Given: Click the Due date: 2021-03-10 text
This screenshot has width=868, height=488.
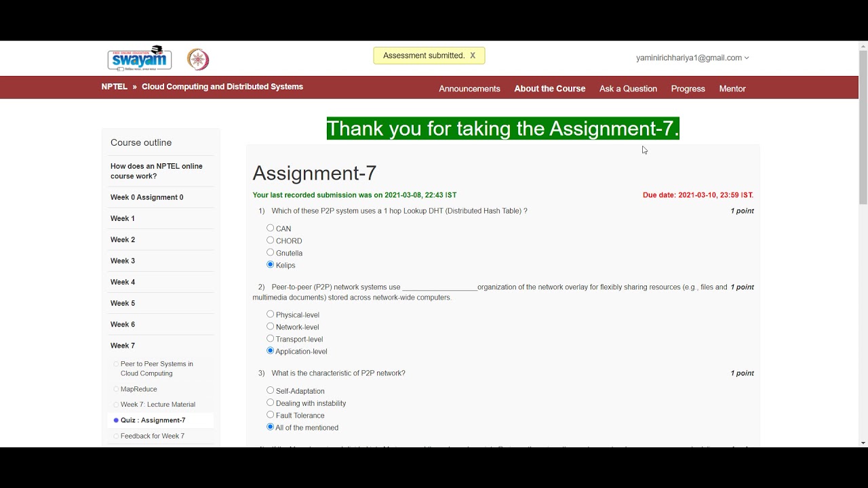Looking at the screenshot, I should pos(698,195).
